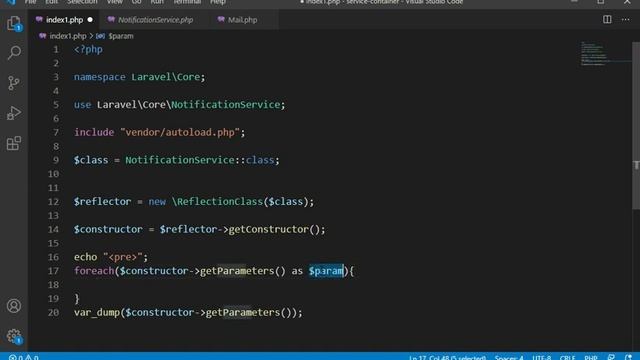Image resolution: width=640 pixels, height=360 pixels.
Task: Open the Manage gear menu
Action: 14,336
